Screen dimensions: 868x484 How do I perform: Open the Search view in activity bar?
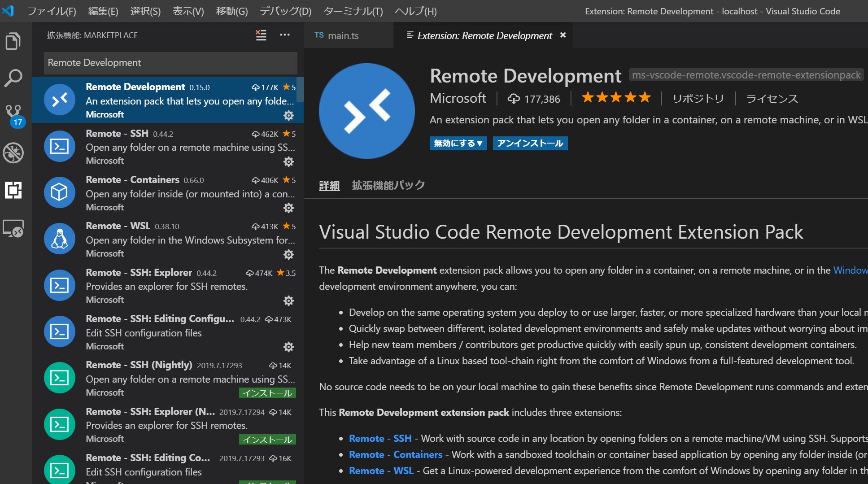(13, 78)
